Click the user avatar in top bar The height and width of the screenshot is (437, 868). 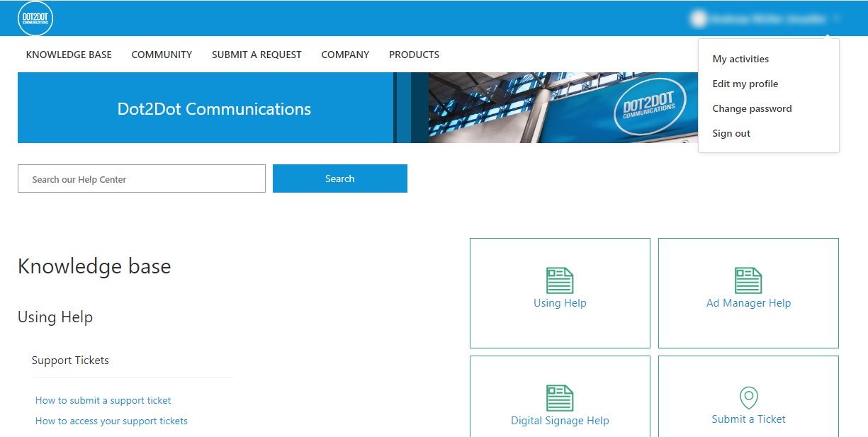[699, 19]
